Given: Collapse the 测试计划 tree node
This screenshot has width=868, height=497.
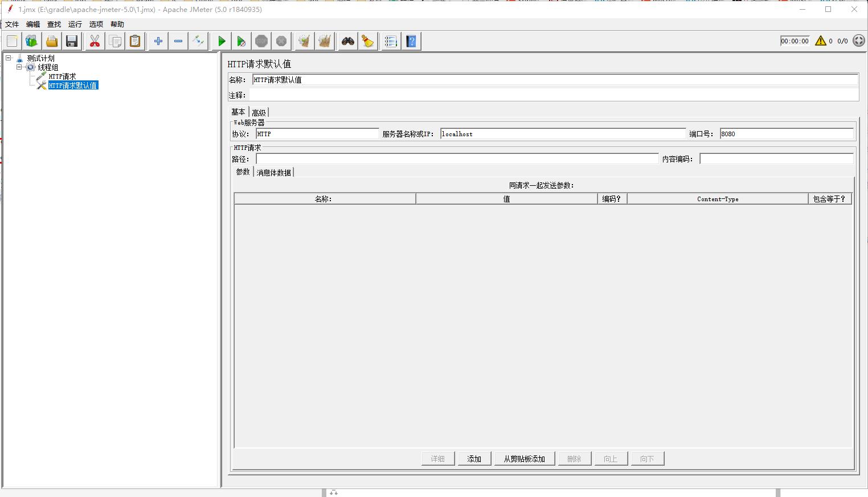Looking at the screenshot, I should point(9,58).
